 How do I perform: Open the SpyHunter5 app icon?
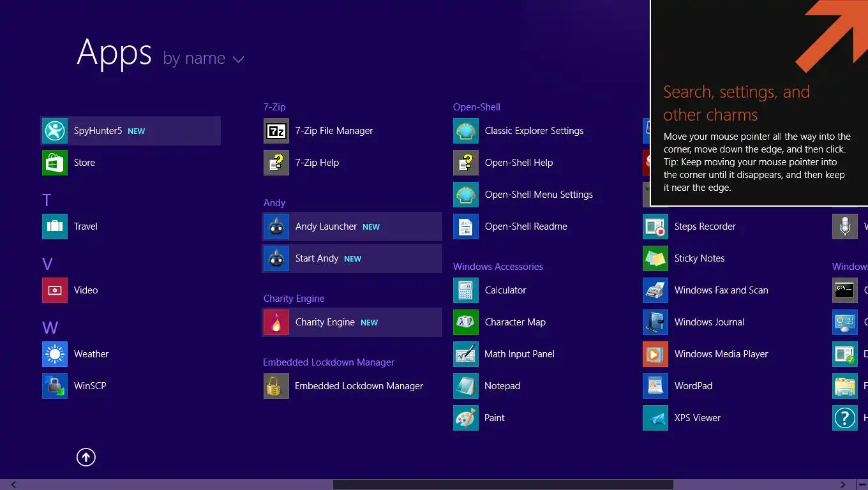click(55, 131)
